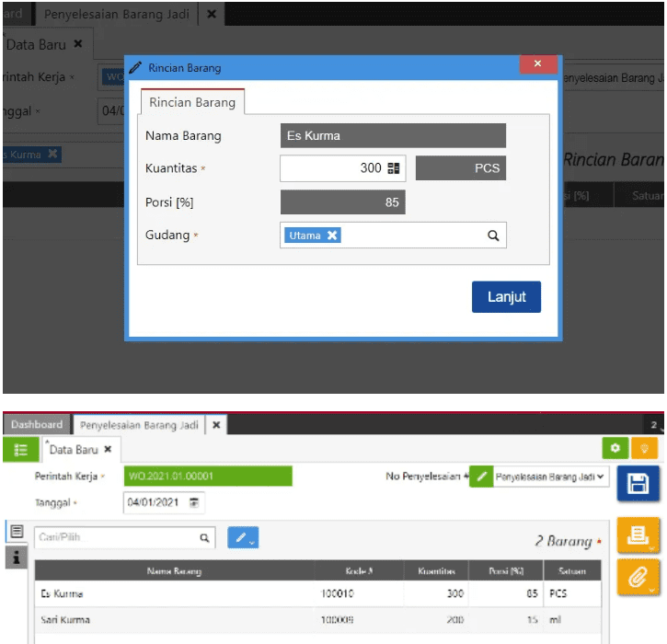Search warehouses with Gudang magnifier icon
This screenshot has width=667, height=644.
tap(493, 236)
